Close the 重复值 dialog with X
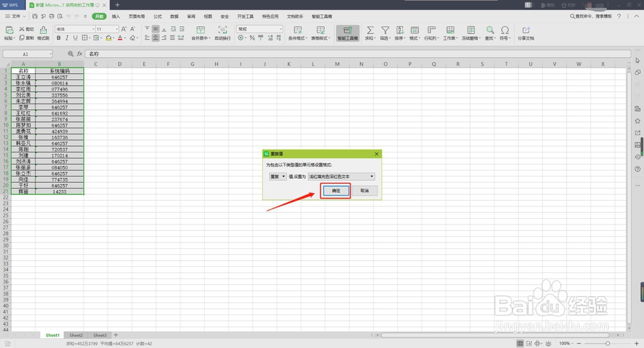The height and width of the screenshot is (348, 644). click(x=377, y=154)
